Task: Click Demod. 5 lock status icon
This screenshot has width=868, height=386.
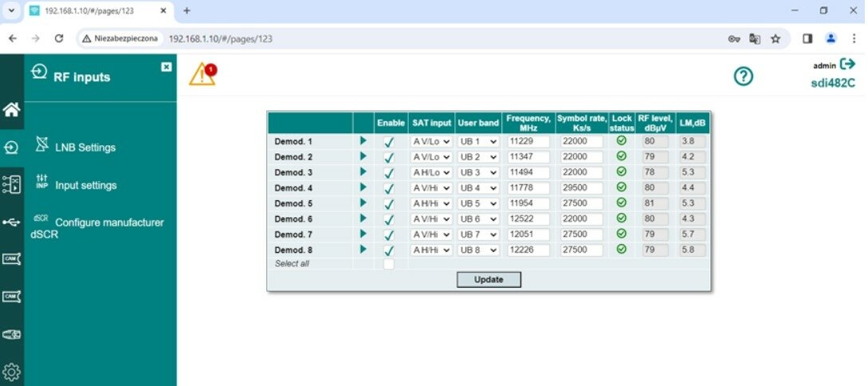Action: [x=622, y=203]
